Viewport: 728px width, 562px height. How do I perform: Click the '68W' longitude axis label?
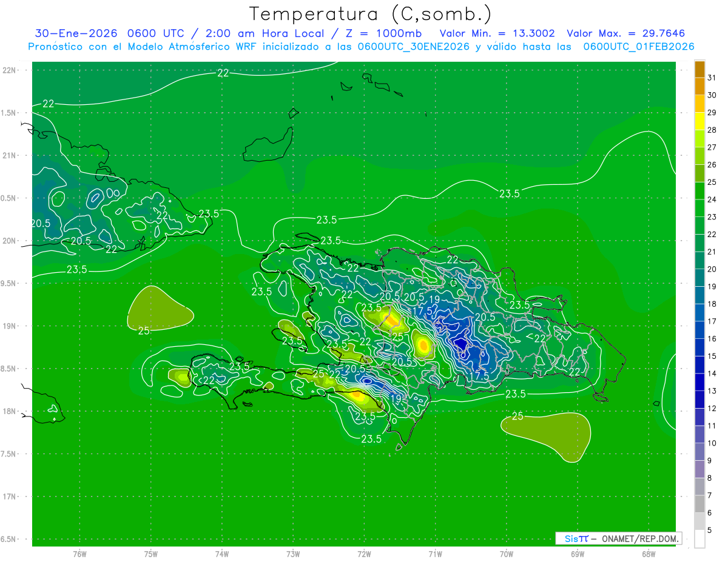click(x=649, y=554)
